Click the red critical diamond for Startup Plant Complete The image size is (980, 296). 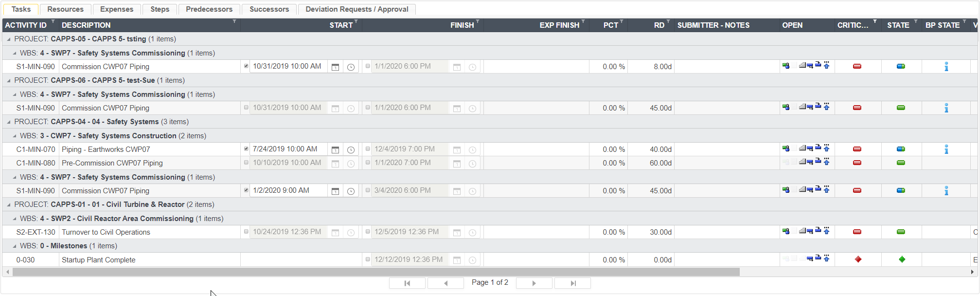[858, 259]
